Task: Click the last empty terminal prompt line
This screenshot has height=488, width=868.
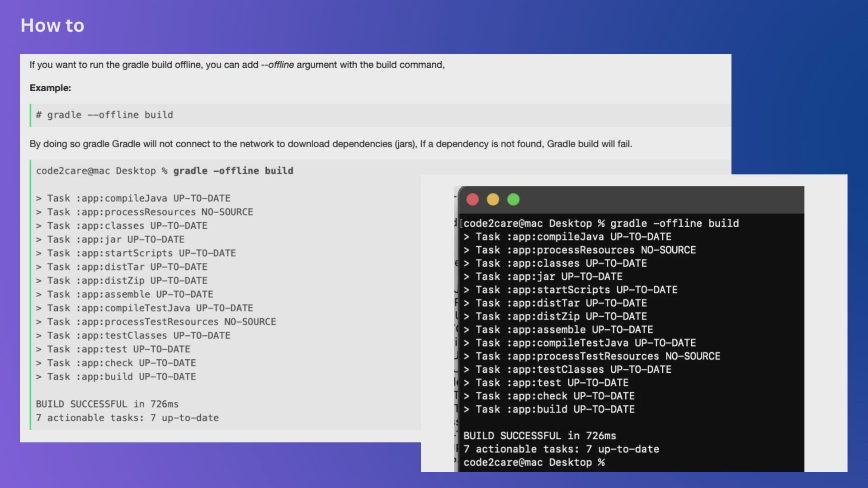Action: (533, 462)
